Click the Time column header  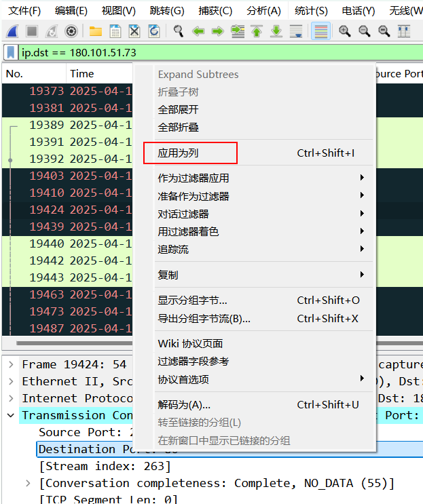[x=99, y=74]
